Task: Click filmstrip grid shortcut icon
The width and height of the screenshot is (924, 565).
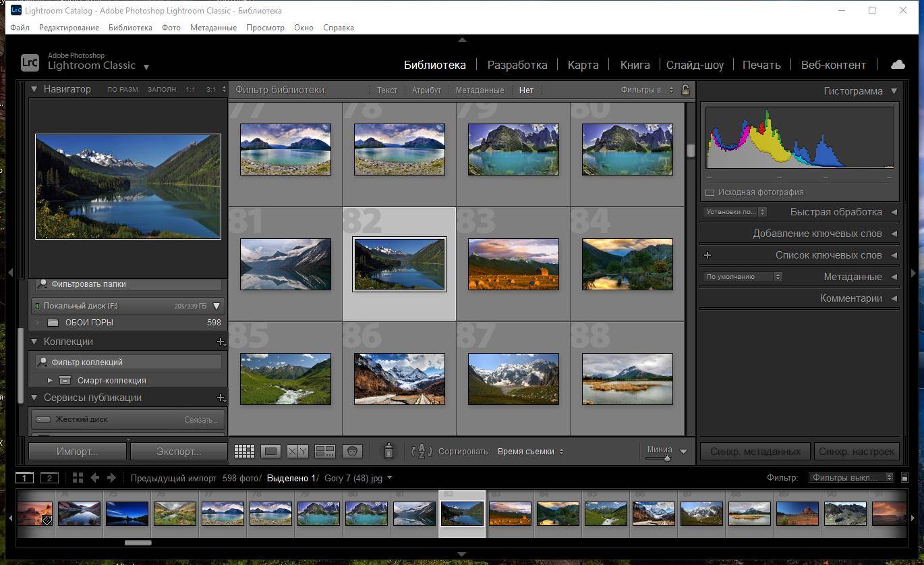Action: [78, 477]
